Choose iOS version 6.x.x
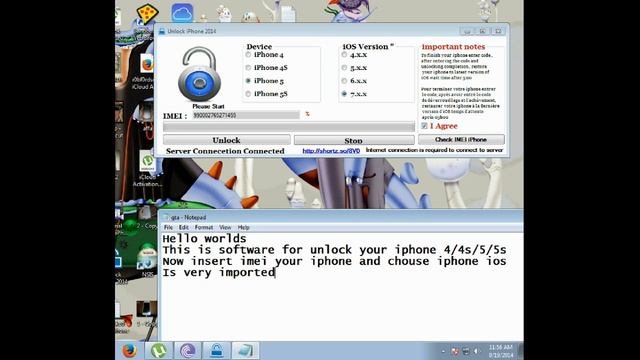The image size is (640, 360). [344, 81]
